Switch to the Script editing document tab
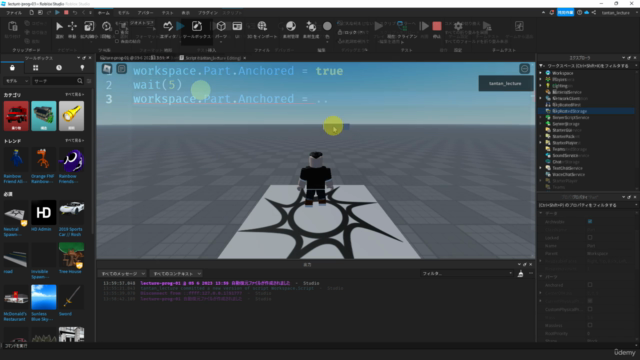 [x=213, y=58]
